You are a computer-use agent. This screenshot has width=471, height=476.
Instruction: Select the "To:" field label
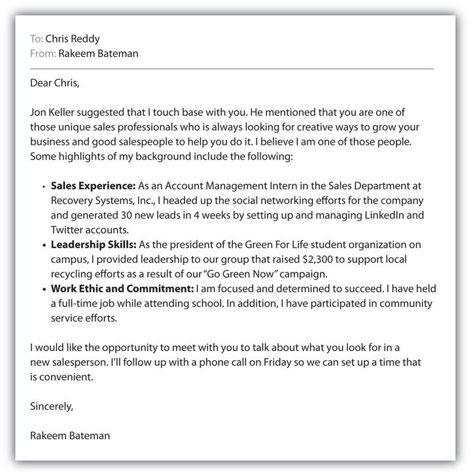click(x=36, y=39)
